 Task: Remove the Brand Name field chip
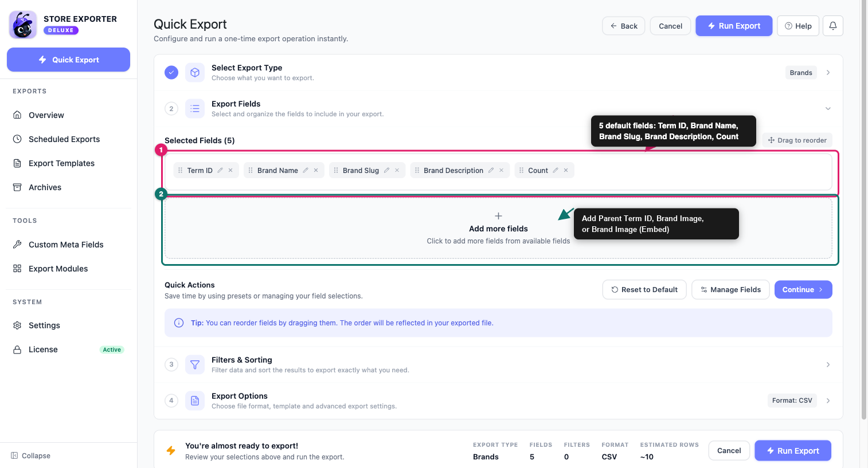click(316, 170)
